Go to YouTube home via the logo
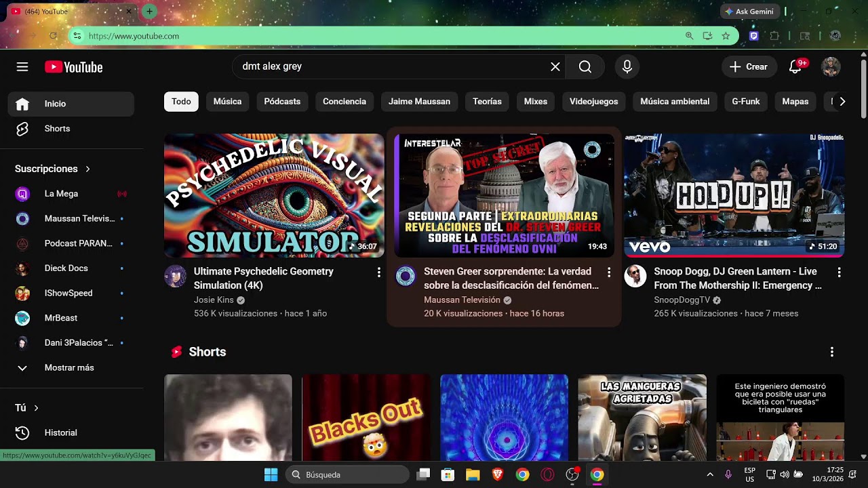 [74, 67]
